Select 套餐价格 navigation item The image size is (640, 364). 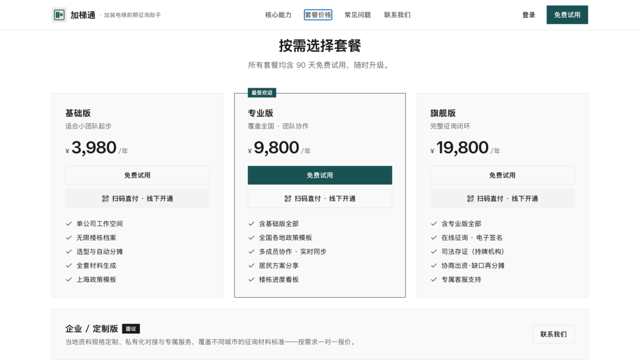coord(318,15)
